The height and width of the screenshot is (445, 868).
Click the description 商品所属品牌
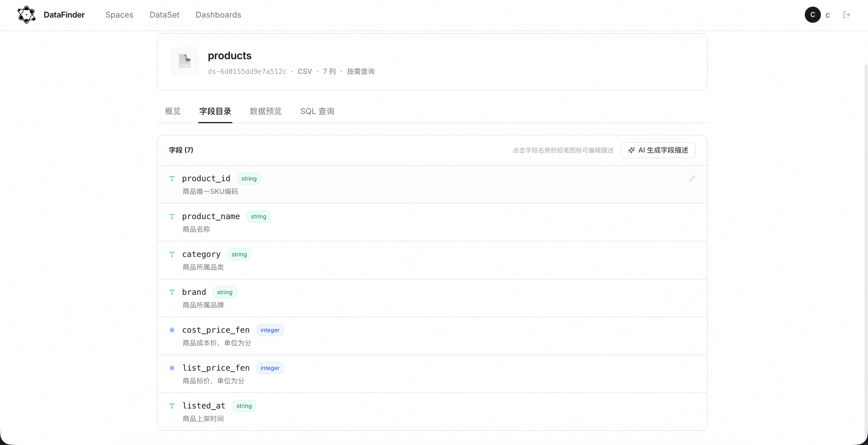(203, 305)
